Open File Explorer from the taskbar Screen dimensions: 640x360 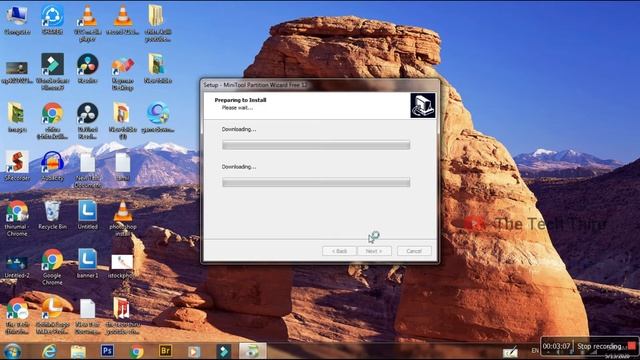coord(78,351)
